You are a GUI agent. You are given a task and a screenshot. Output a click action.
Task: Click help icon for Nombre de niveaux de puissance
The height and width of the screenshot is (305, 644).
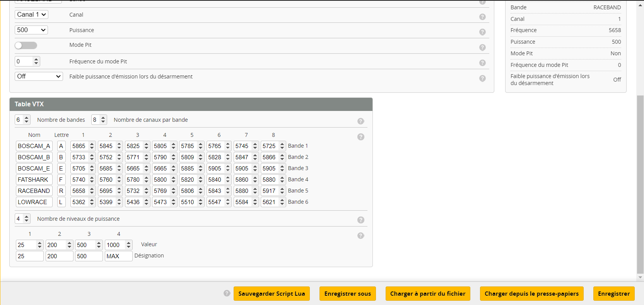pos(360,220)
